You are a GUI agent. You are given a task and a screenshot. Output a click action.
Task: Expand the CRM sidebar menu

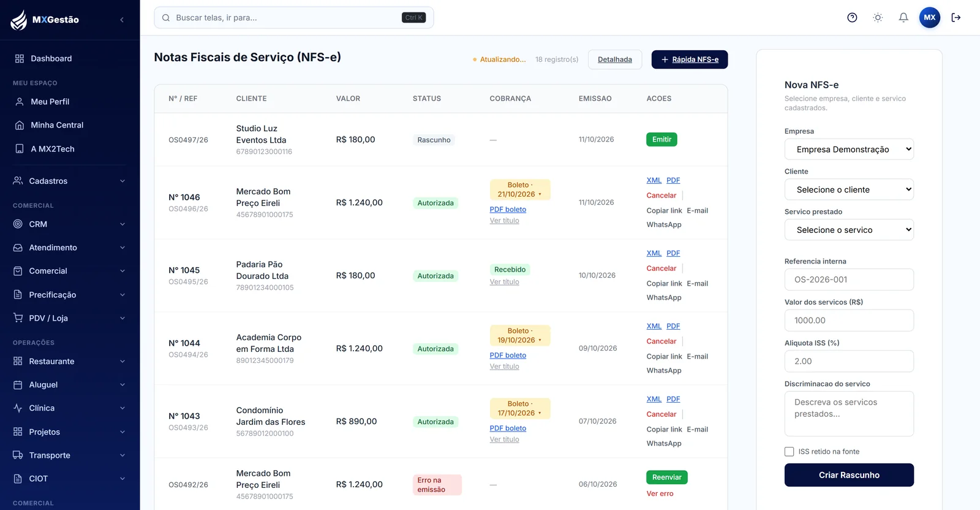pos(70,224)
